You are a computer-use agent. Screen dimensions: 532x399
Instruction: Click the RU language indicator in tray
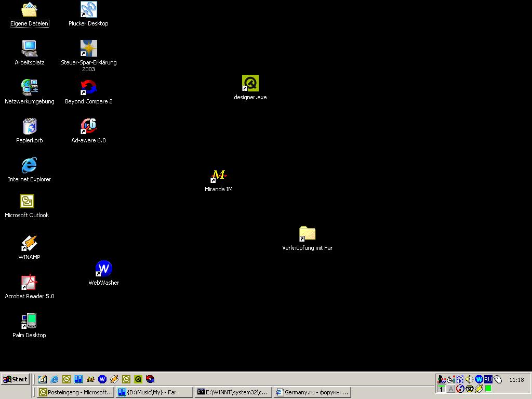(x=488, y=379)
